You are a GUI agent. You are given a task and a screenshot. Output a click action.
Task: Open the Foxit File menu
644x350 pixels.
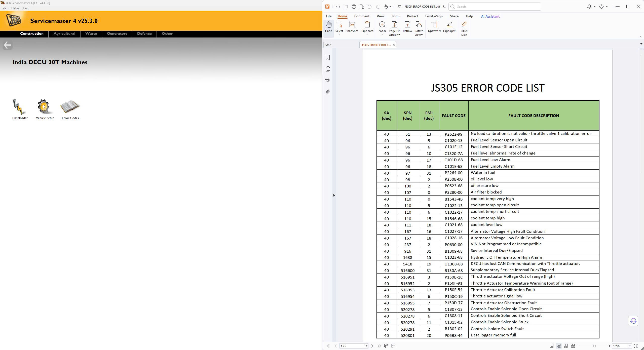(x=328, y=16)
